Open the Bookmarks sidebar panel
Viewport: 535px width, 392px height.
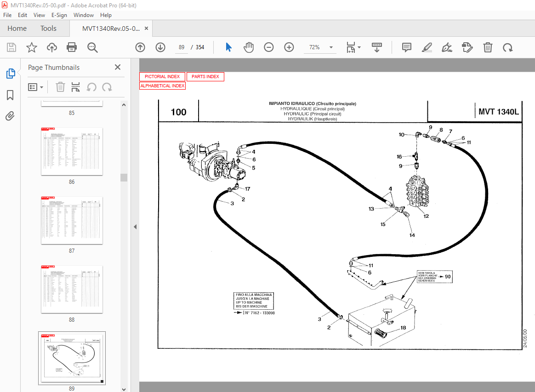point(10,95)
